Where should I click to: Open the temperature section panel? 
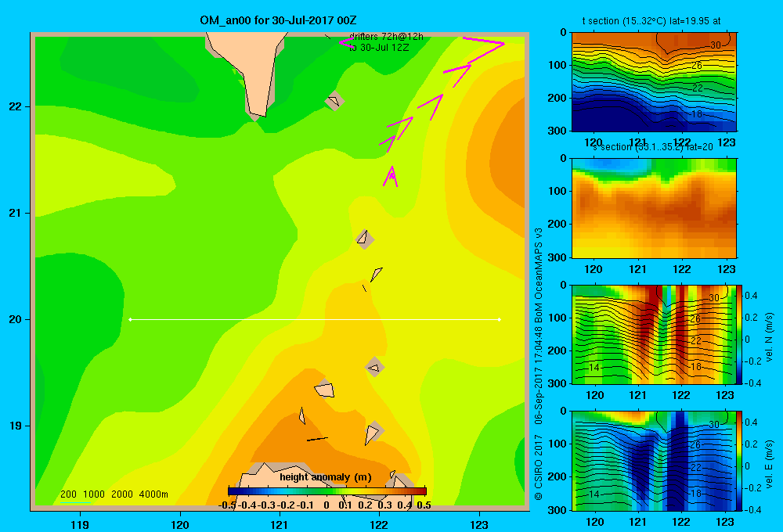pos(654,82)
